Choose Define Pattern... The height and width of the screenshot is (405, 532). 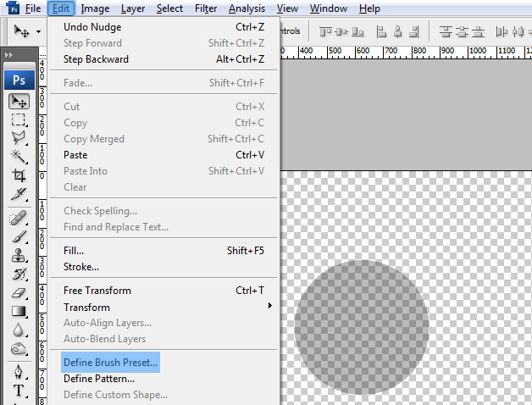[x=163, y=379]
